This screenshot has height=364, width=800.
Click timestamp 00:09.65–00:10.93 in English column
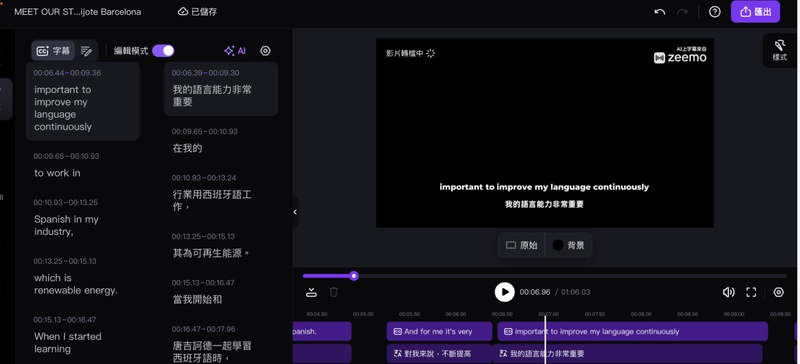coord(66,156)
